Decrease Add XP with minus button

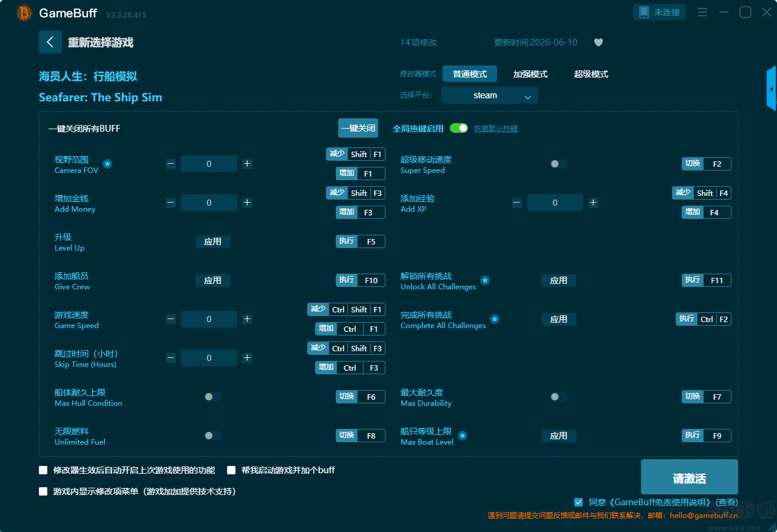[x=517, y=203]
